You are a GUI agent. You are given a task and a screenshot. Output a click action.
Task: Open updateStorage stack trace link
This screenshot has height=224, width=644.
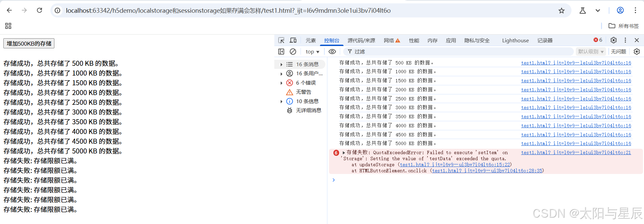click(x=455, y=165)
